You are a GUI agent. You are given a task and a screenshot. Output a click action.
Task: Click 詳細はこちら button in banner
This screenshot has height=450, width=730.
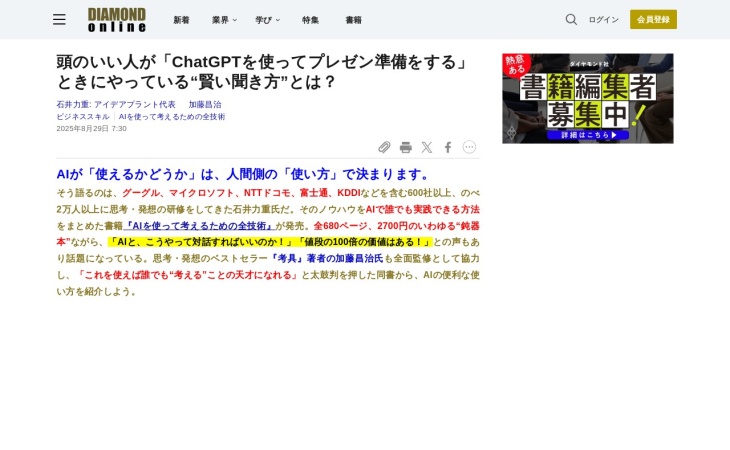click(x=588, y=135)
